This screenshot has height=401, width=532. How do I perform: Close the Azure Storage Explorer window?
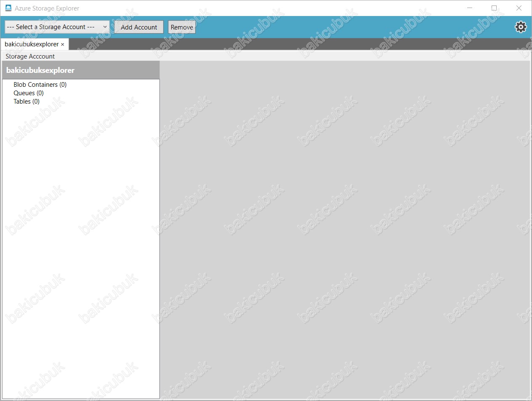tap(519, 8)
